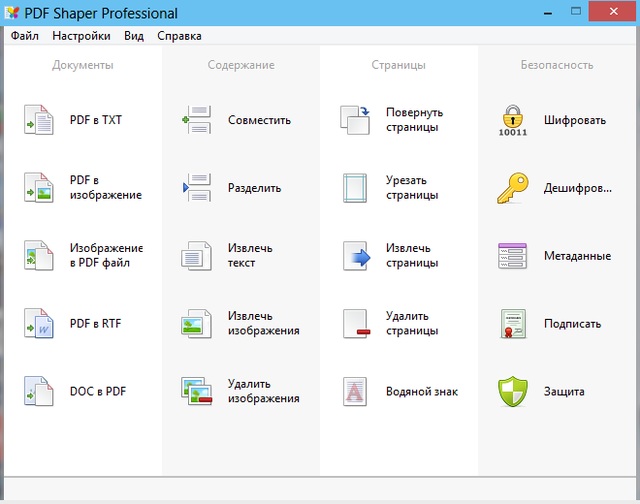Click the Шифровать padlock icon
Image resolution: width=640 pixels, height=504 pixels.
tap(513, 120)
